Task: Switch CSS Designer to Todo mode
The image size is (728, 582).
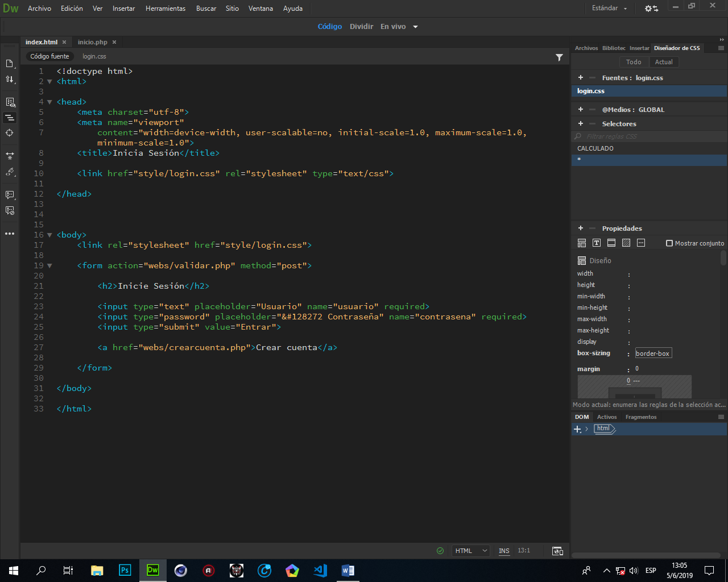Action: [634, 62]
